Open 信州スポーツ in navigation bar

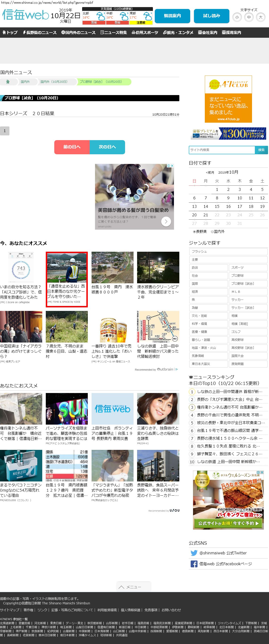pos(145,33)
